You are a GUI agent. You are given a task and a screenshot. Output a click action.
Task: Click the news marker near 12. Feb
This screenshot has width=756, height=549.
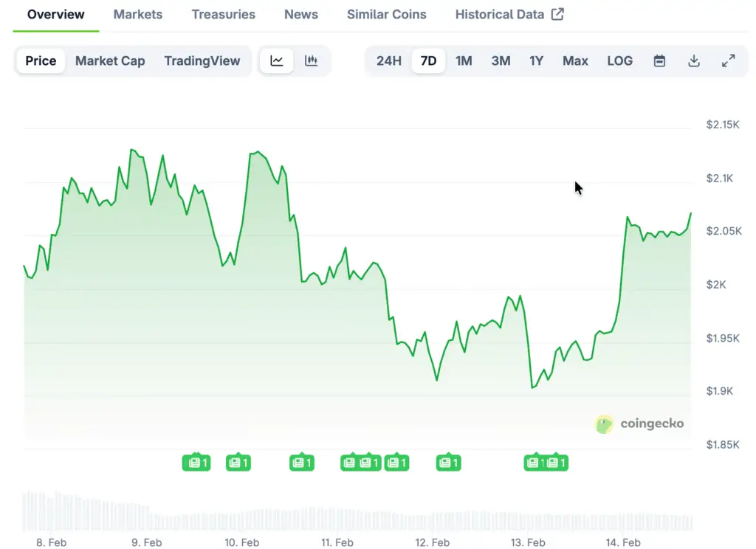(x=447, y=463)
